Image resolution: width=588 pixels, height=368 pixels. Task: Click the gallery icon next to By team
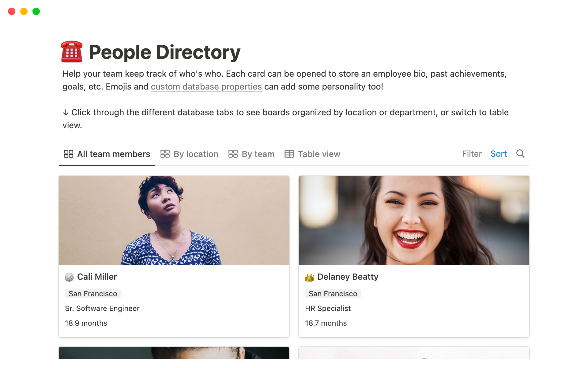click(x=233, y=154)
